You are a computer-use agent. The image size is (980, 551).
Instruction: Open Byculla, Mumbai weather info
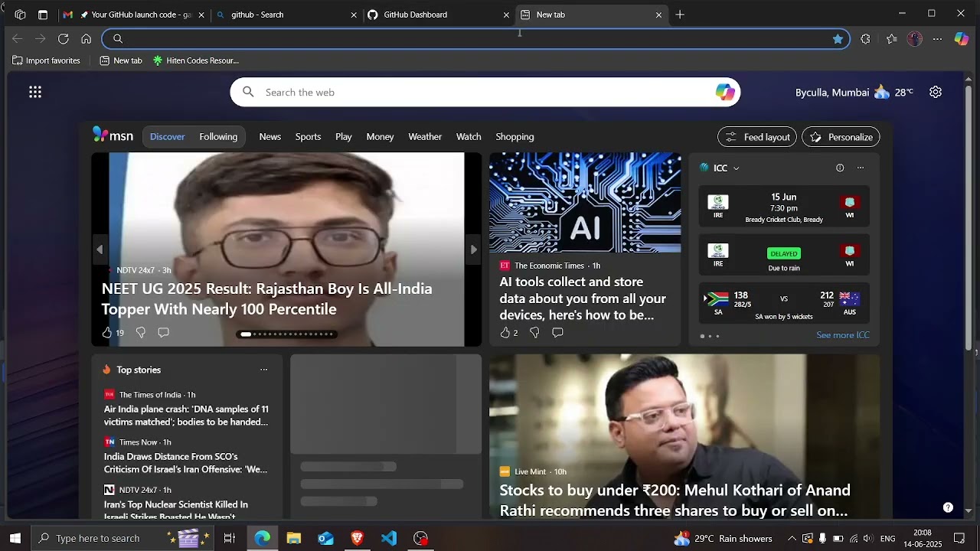tap(854, 92)
